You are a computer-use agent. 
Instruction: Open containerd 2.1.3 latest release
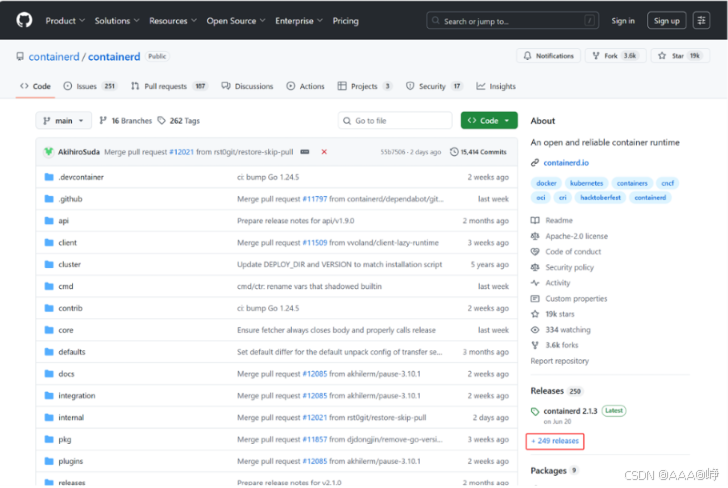(570, 411)
